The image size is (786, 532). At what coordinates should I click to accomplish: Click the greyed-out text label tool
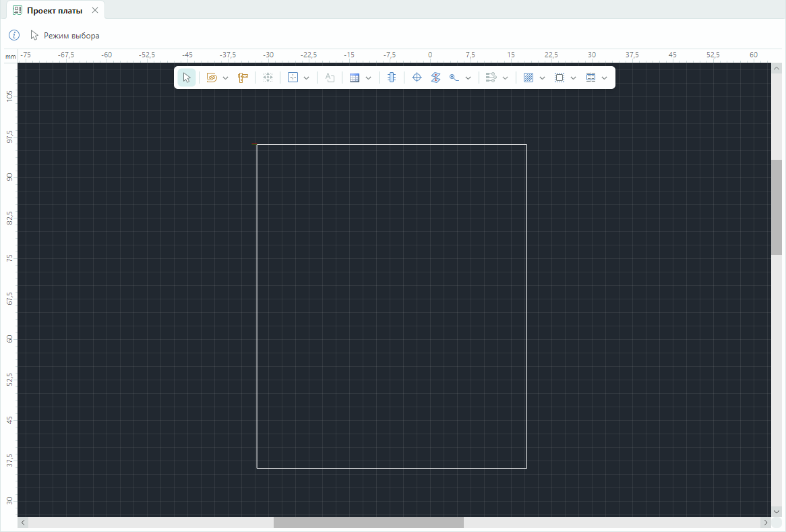tap(330, 78)
